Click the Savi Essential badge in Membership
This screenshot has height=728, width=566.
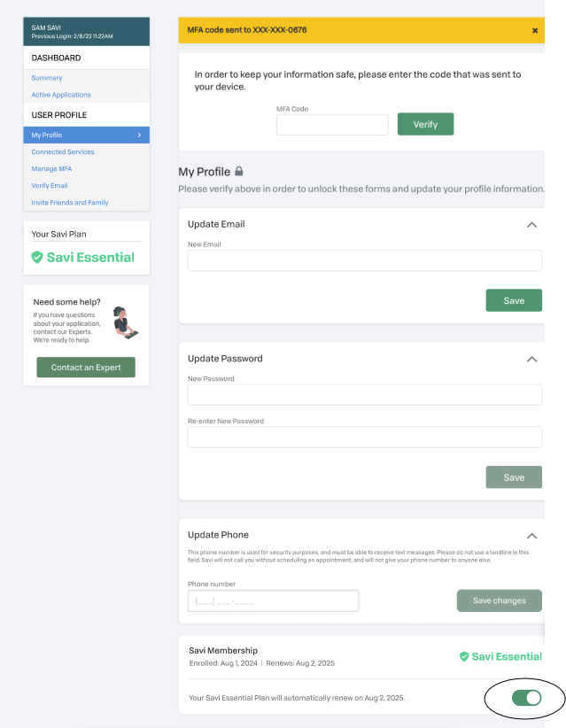[500, 656]
